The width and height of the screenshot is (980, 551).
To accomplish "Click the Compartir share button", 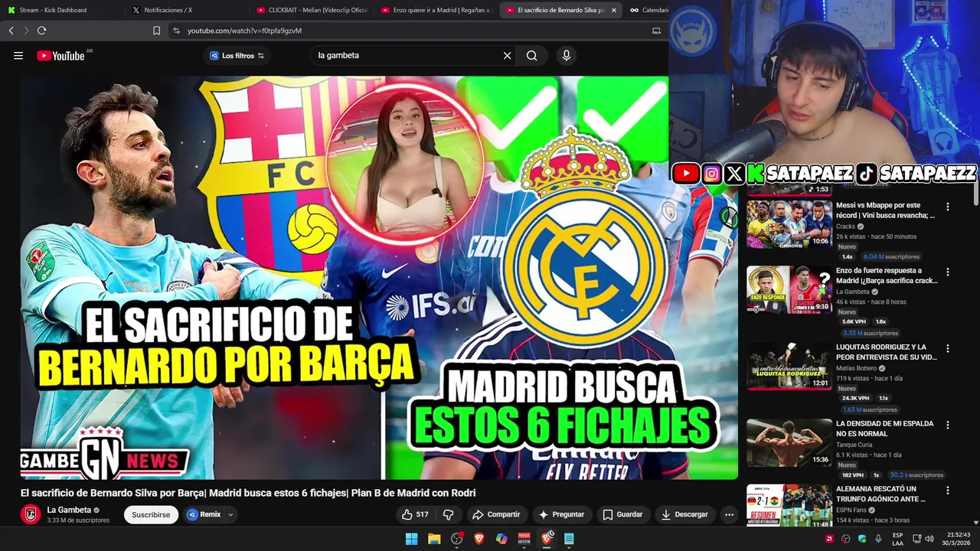I will point(496,514).
